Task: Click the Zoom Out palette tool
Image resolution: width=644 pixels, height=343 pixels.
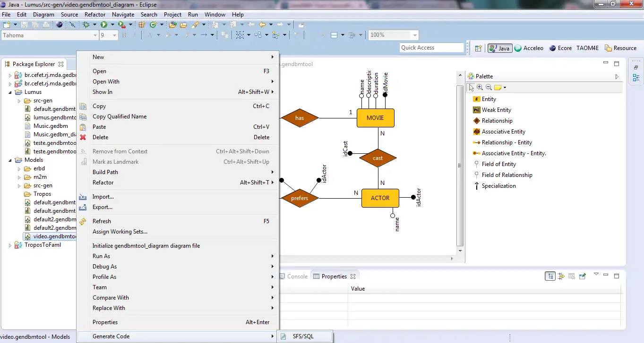Action: [489, 87]
